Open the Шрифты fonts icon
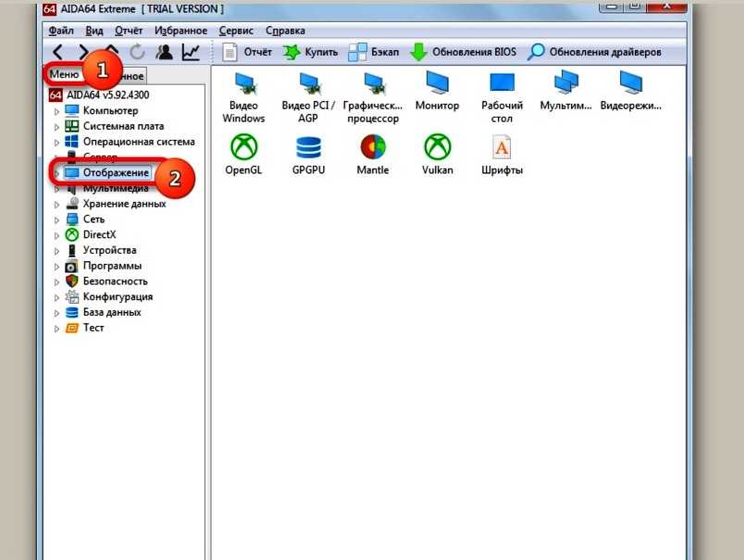744x560 pixels. pyautogui.click(x=502, y=155)
